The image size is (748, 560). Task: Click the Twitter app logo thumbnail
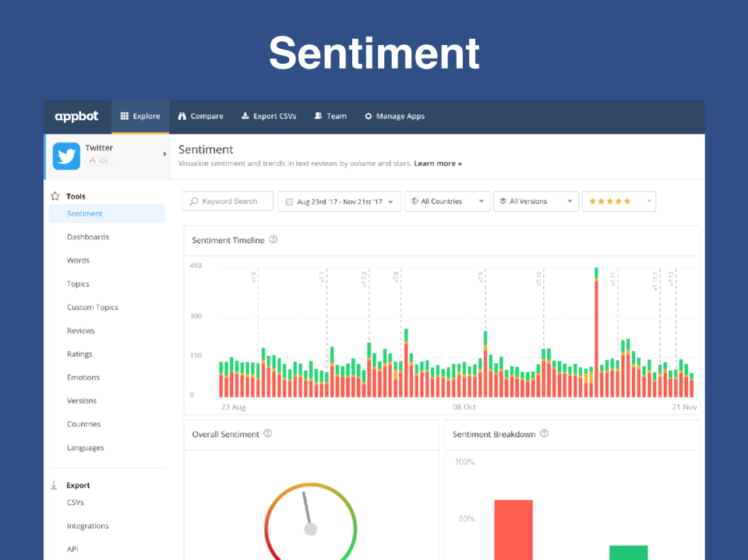(66, 155)
